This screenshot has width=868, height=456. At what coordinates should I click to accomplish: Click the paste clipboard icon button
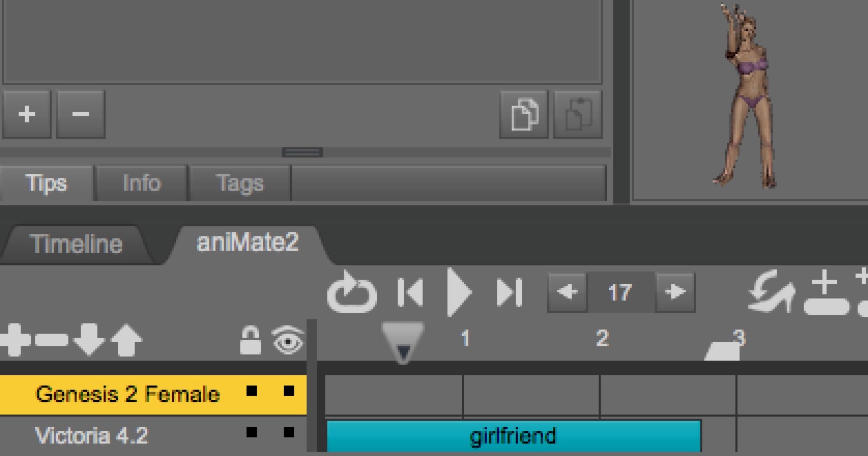tap(577, 115)
